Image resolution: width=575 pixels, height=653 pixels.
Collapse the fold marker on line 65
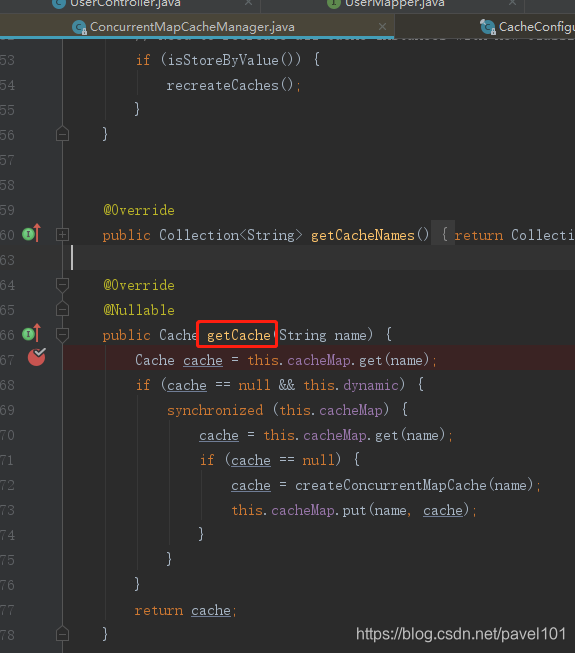pos(62,309)
